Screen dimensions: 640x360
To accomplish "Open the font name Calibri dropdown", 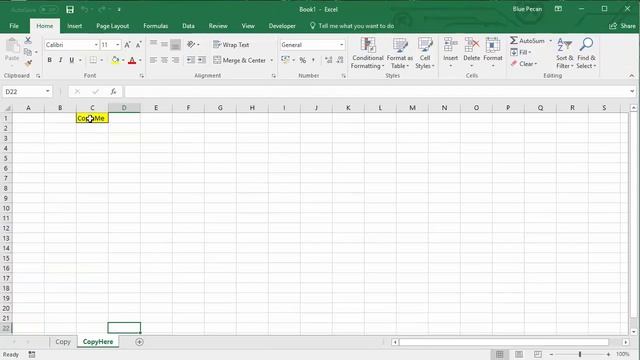I will 96,44.
